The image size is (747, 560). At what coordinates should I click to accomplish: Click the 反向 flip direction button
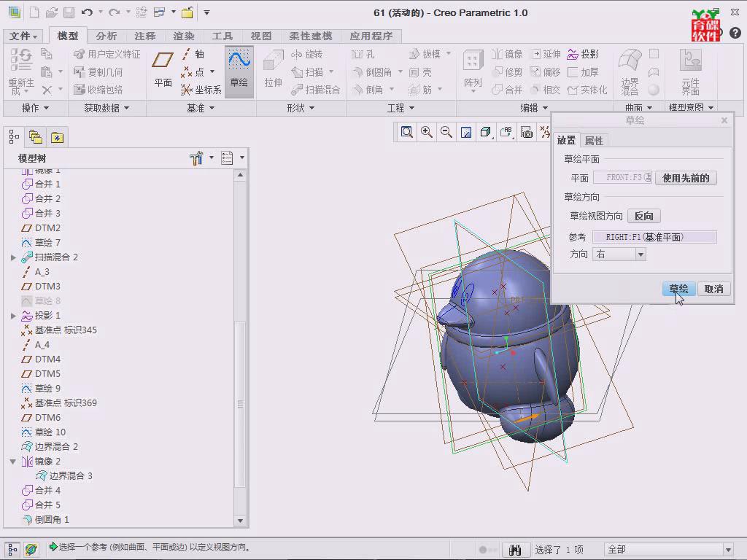643,216
